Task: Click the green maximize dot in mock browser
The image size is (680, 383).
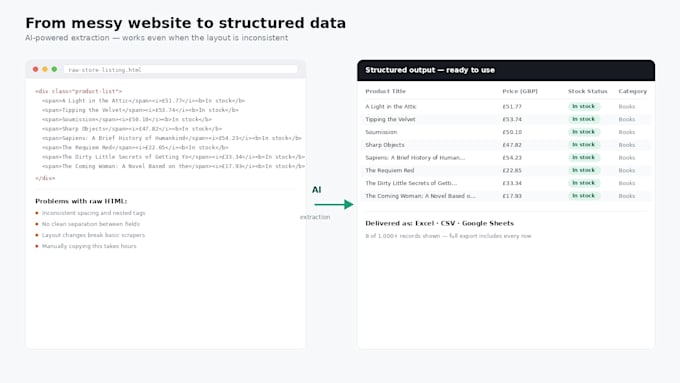Action: tap(54, 69)
